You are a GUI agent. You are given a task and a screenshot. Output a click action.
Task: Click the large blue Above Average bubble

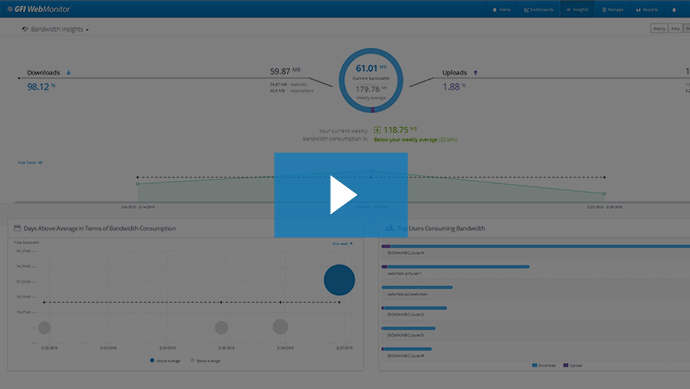click(339, 280)
